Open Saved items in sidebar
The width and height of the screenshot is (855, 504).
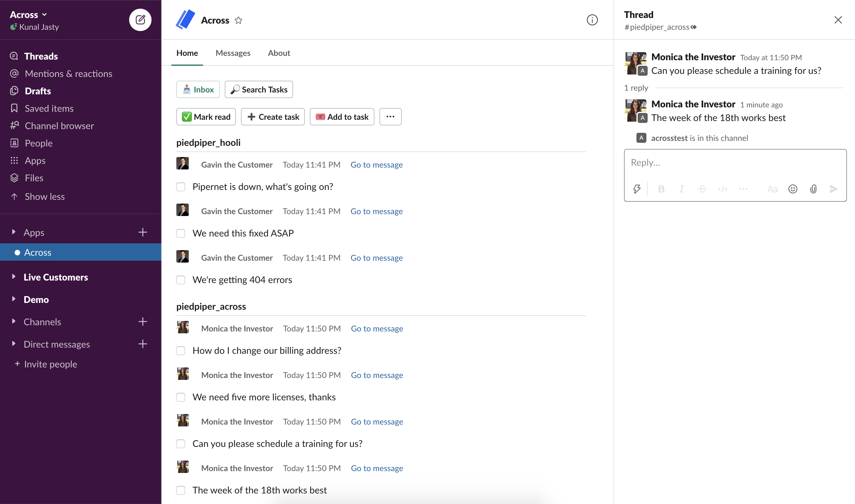pyautogui.click(x=49, y=108)
